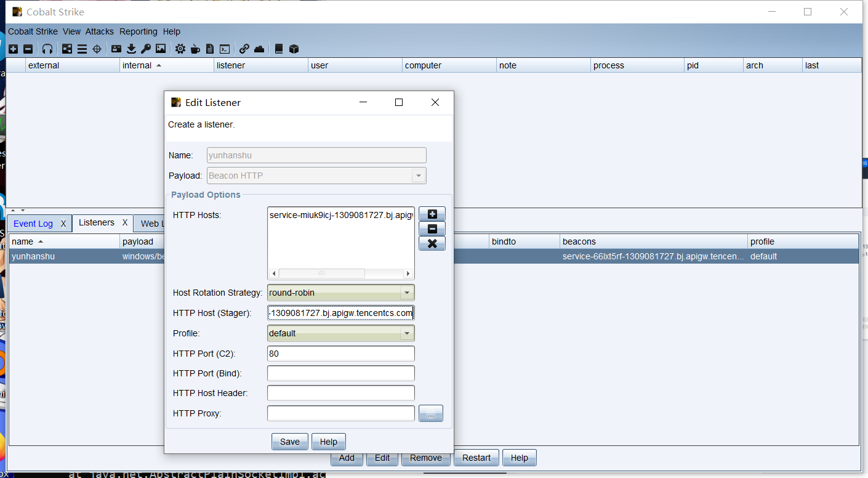Add a new listener
The height and width of the screenshot is (478, 868).
pyautogui.click(x=347, y=458)
